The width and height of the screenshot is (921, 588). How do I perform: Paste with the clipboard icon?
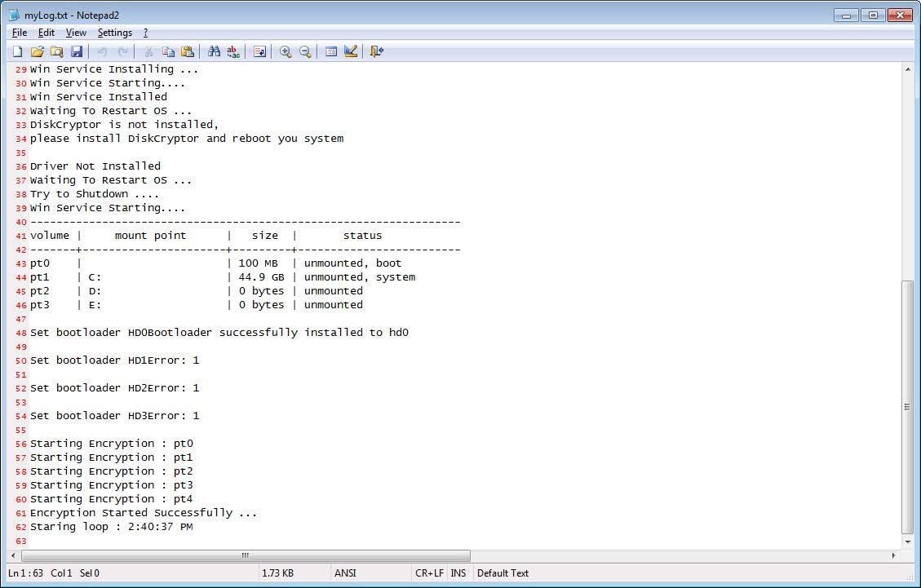(188, 51)
